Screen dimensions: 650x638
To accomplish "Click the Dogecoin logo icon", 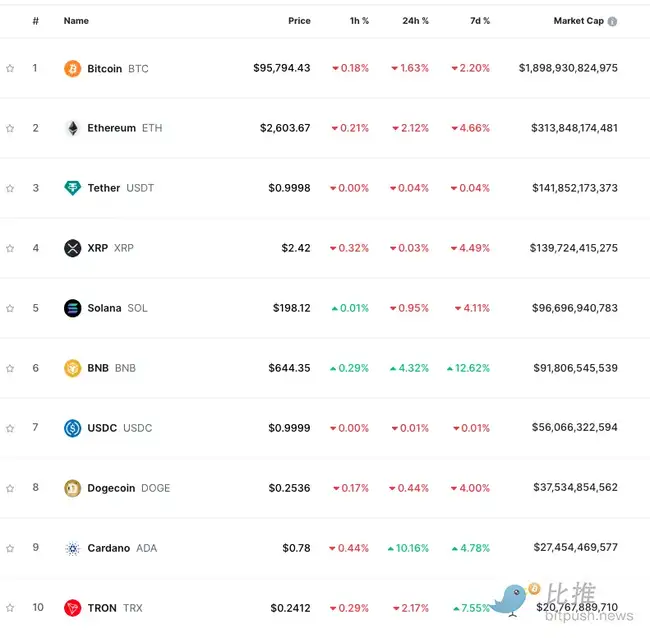I will coord(72,488).
